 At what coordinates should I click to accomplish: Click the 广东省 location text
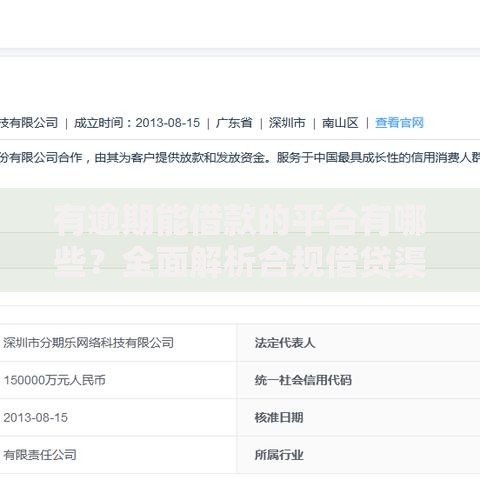[x=234, y=123]
